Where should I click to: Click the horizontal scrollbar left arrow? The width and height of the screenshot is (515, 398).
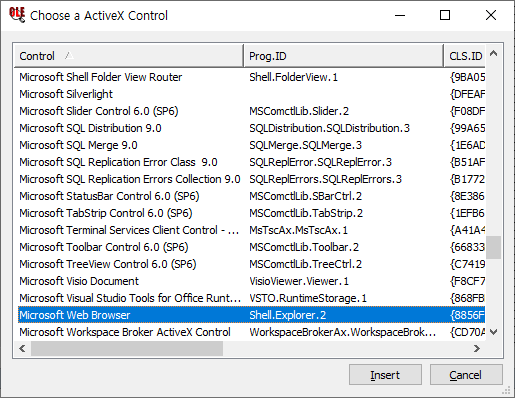(x=22, y=349)
